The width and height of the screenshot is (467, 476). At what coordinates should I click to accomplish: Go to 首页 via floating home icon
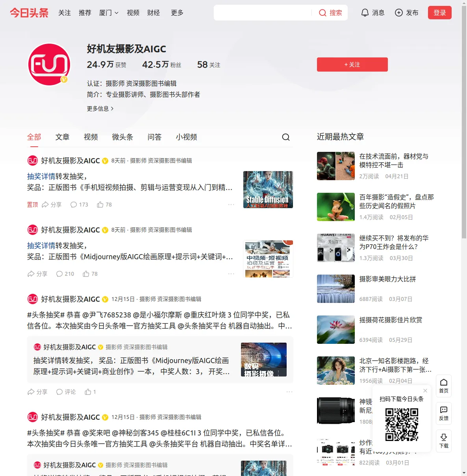pos(444,386)
